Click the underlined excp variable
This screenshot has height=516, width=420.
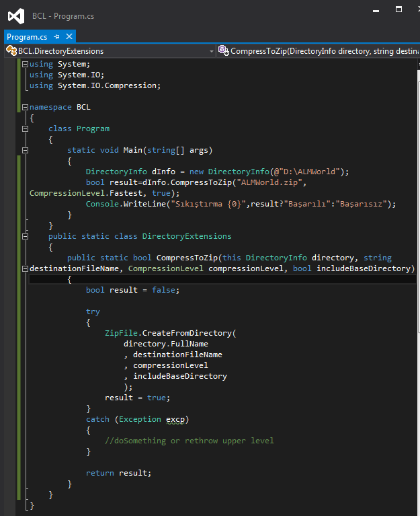click(177, 419)
